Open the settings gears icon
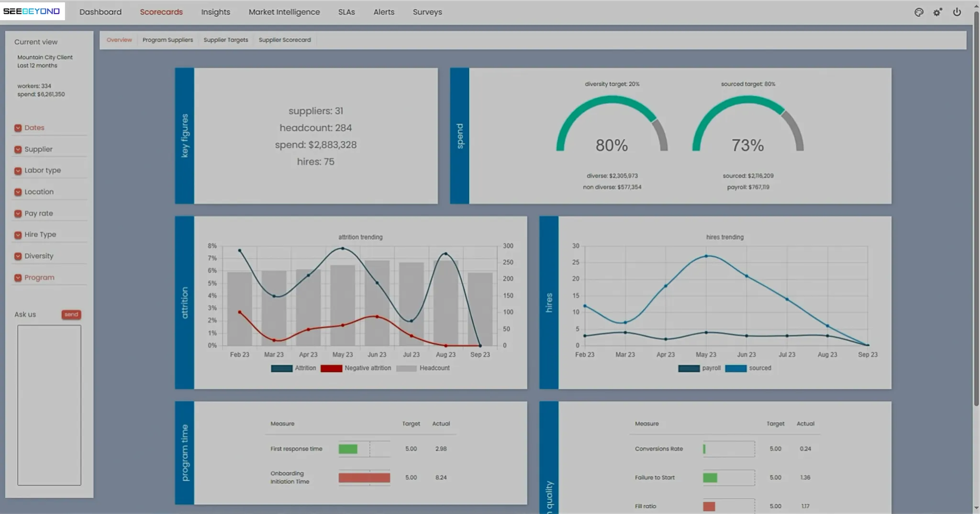 point(937,12)
